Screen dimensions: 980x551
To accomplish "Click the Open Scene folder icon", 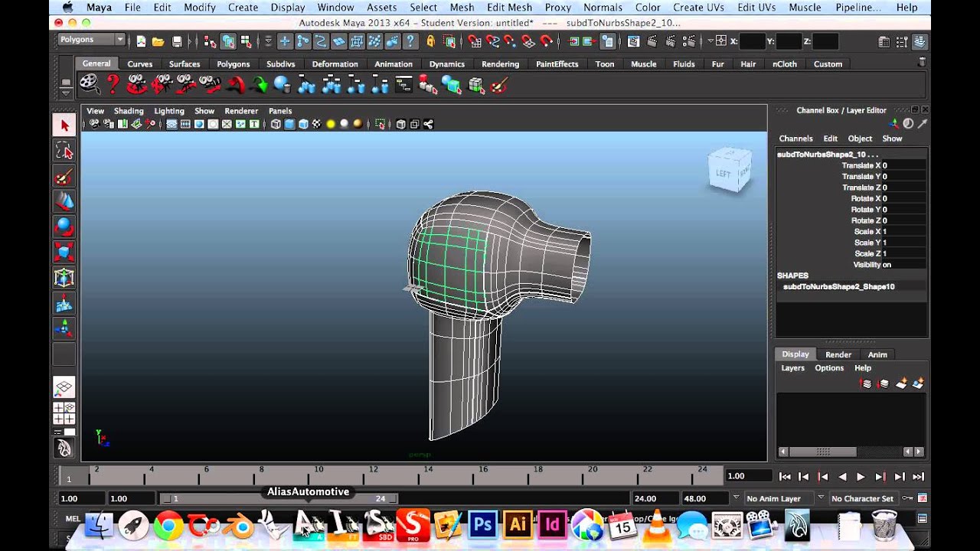I will tap(158, 41).
